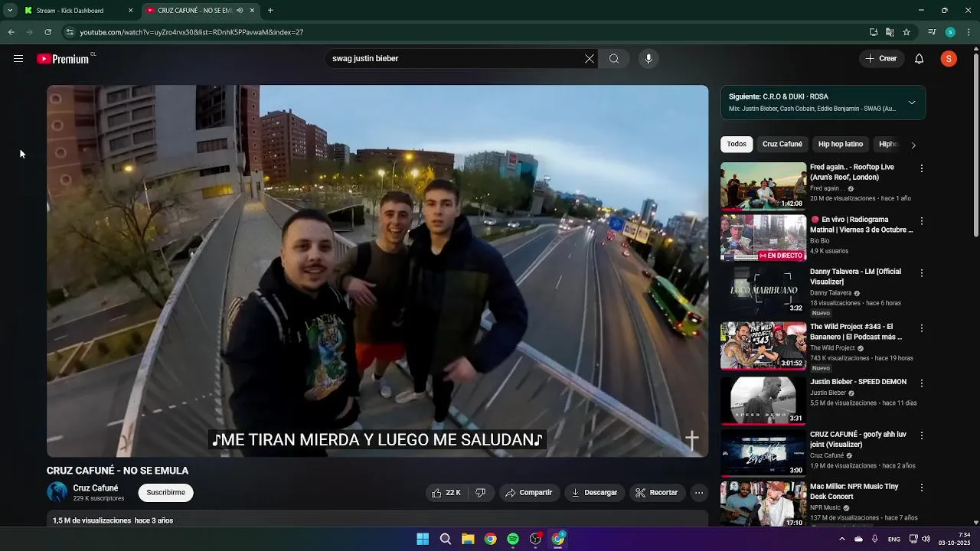Click the Crear create button
The height and width of the screenshot is (551, 980).
pos(881,59)
